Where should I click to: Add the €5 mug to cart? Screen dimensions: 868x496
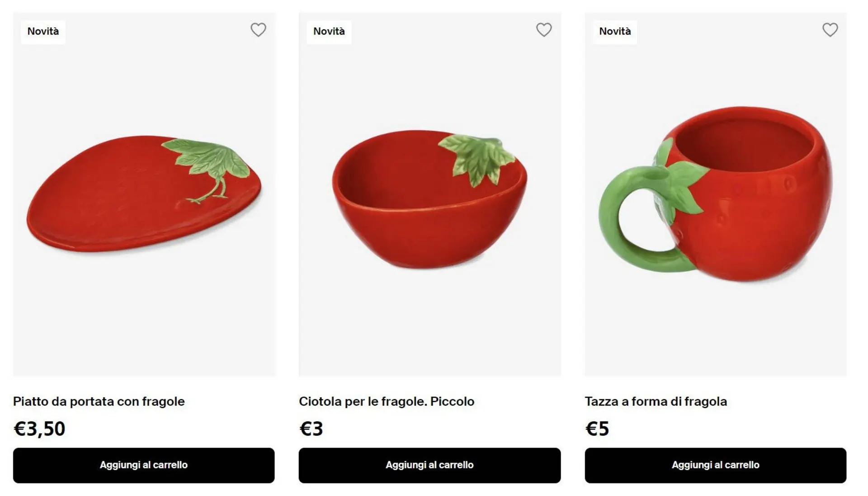(716, 465)
